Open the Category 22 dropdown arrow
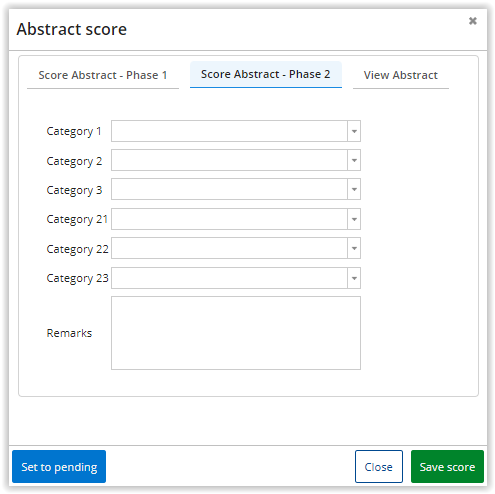495x494 pixels. pos(354,248)
